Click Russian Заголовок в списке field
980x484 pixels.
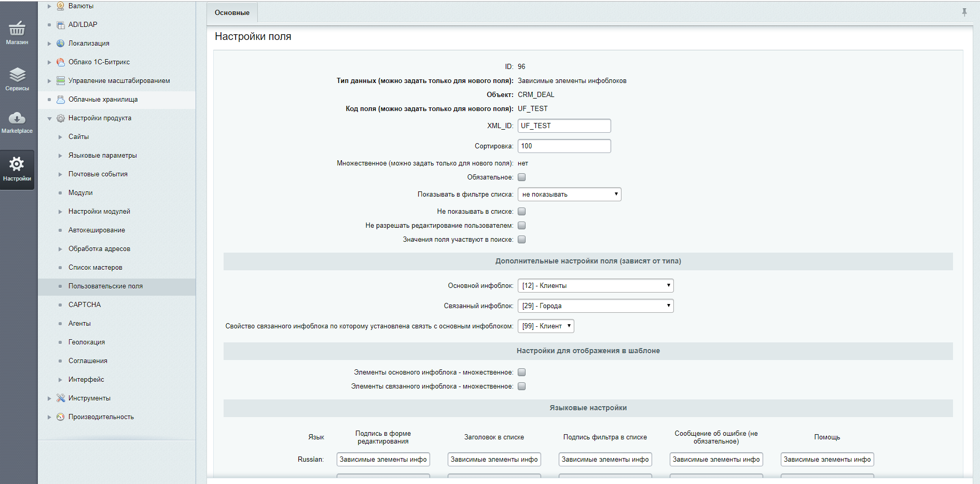tap(494, 460)
